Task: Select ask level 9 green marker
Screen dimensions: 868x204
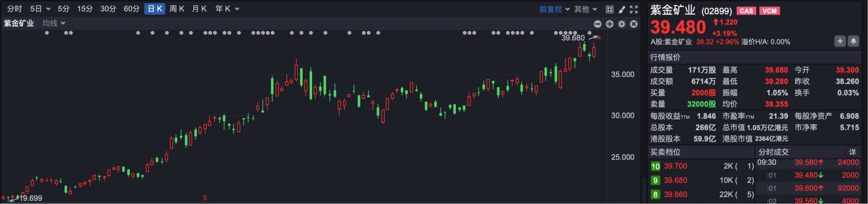Action: 655,180
